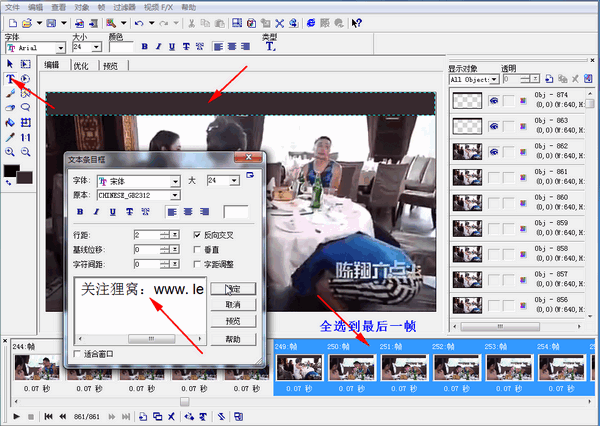Viewport: 600px width, 426px height.
Task: Click center align in text entry dialog
Action: [188, 212]
